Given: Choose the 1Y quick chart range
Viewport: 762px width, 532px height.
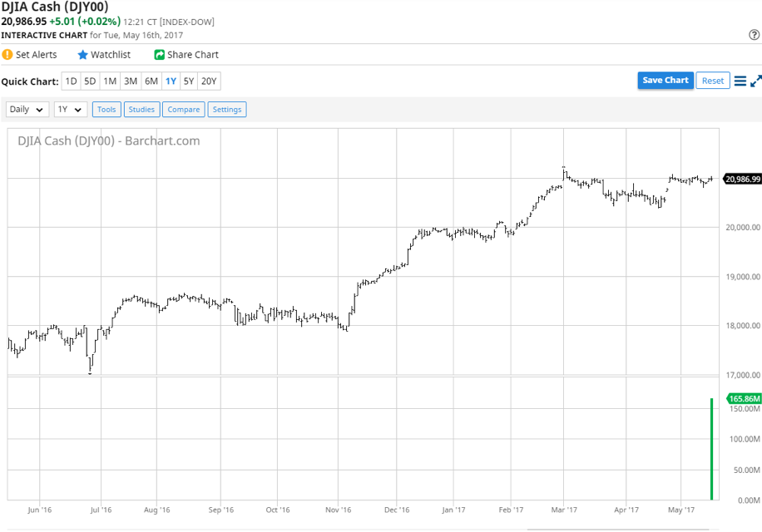Looking at the screenshot, I should tap(171, 81).
